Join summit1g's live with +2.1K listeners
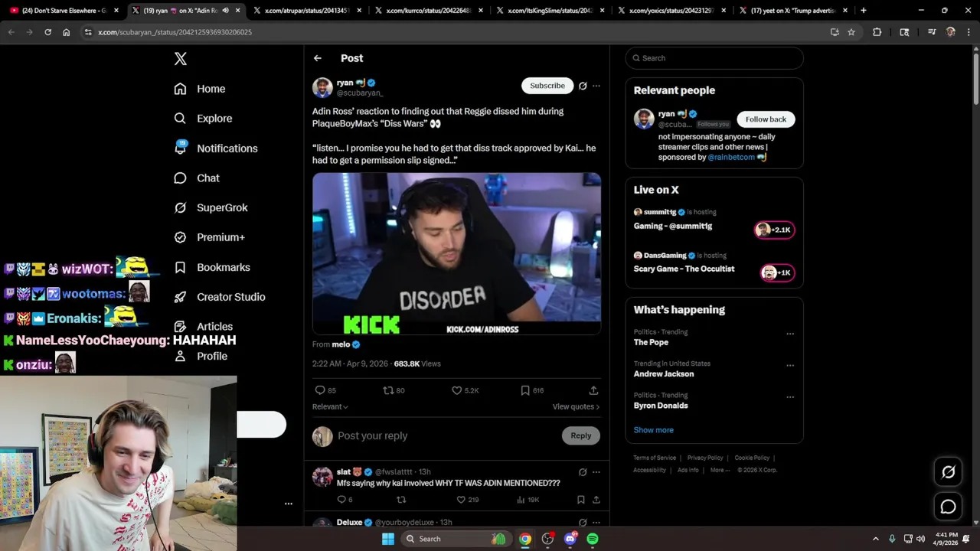The height and width of the screenshot is (551, 980). 775,230
